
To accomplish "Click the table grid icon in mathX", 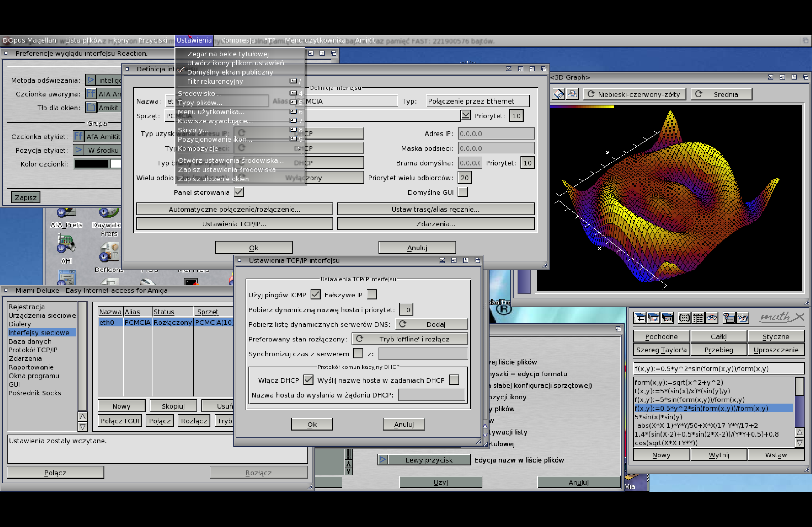I will pyautogui.click(x=698, y=318).
